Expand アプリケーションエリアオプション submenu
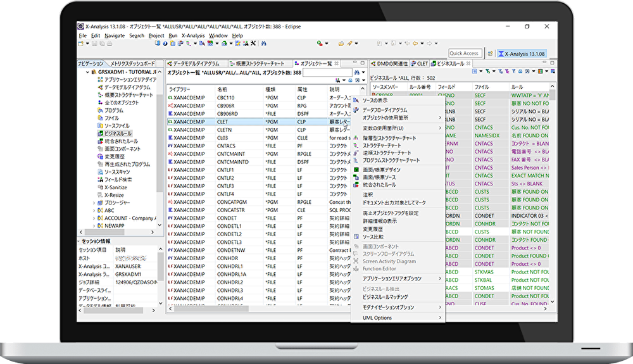Viewport: 633px width, 364px height. 398,279
